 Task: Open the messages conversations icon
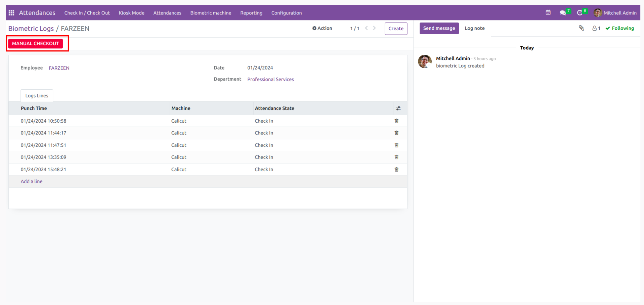(563, 13)
